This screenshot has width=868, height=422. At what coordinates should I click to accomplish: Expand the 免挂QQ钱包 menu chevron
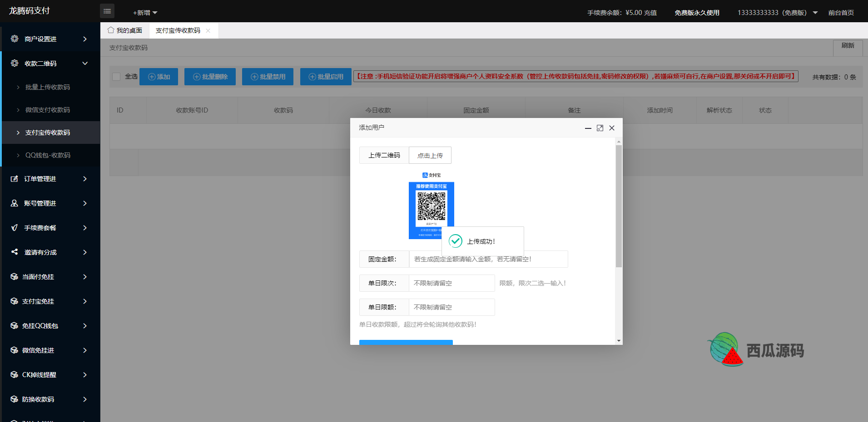[85, 326]
